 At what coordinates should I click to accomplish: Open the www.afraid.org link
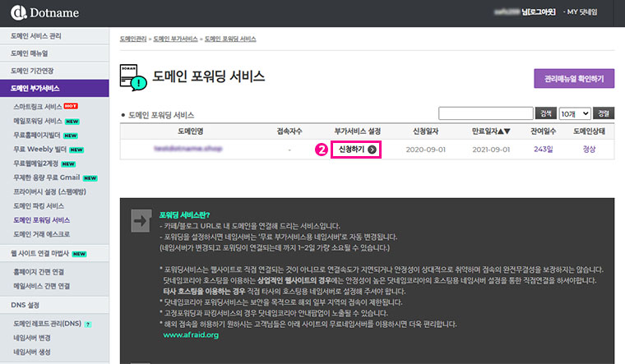192,335
